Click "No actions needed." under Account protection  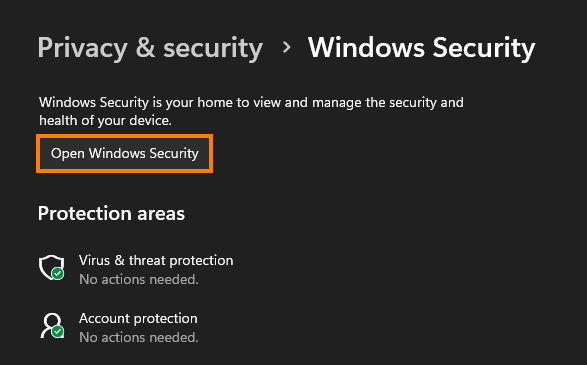[x=139, y=337]
